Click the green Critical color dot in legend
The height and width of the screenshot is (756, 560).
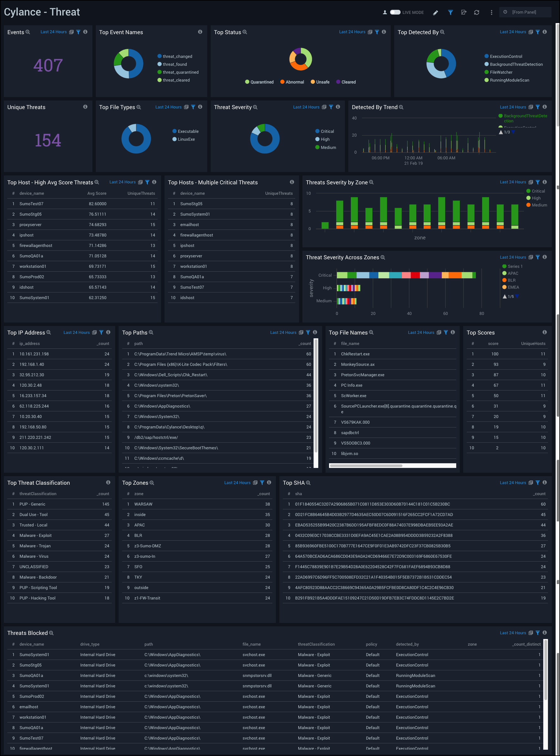[x=528, y=191]
